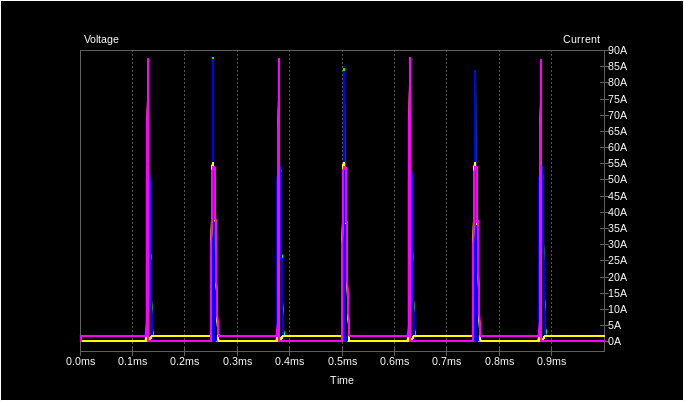Click the 65A current scale label
The image size is (684, 401).
617,131
